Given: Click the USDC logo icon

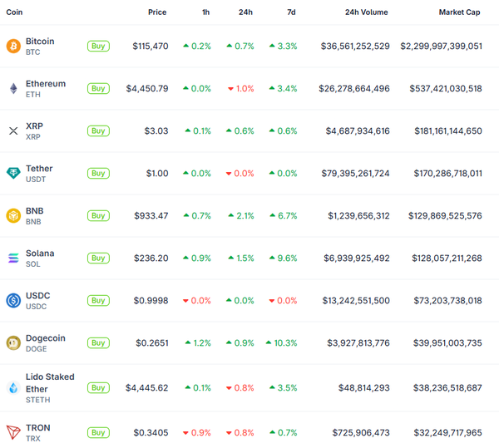Looking at the screenshot, I should (x=13, y=300).
